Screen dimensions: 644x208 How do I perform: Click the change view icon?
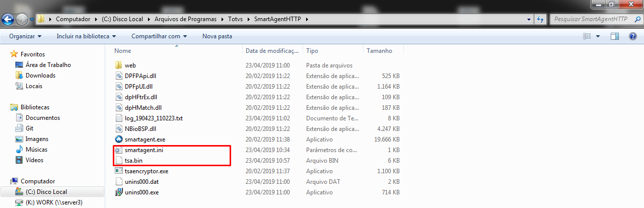(587, 36)
